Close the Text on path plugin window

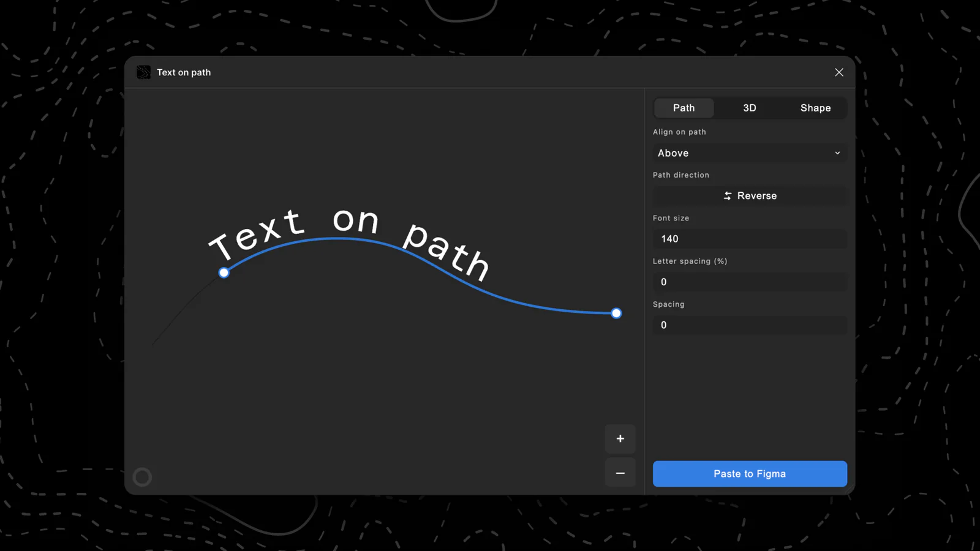(x=839, y=72)
